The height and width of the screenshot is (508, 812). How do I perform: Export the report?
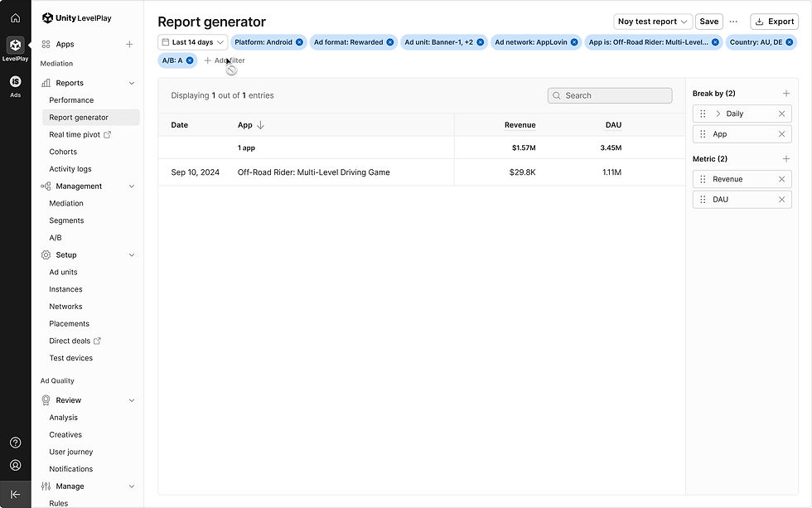pos(774,22)
